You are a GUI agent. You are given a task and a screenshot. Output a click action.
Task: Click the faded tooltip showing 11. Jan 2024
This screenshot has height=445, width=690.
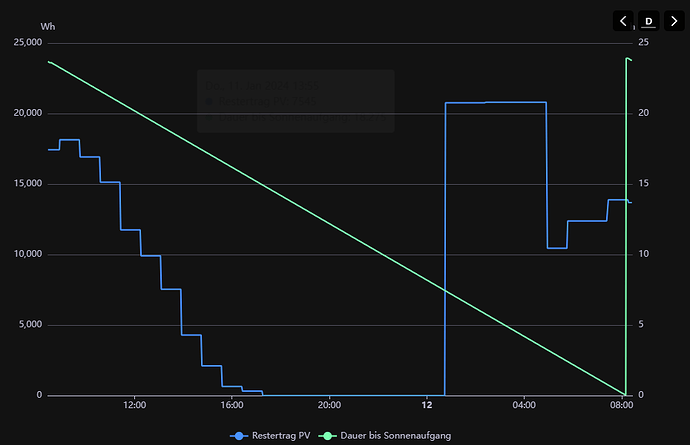click(x=296, y=101)
